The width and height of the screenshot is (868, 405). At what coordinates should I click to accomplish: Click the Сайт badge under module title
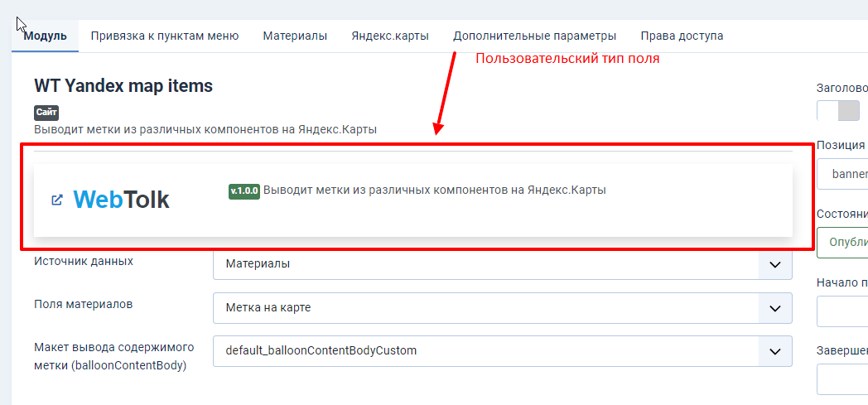pyautogui.click(x=46, y=113)
